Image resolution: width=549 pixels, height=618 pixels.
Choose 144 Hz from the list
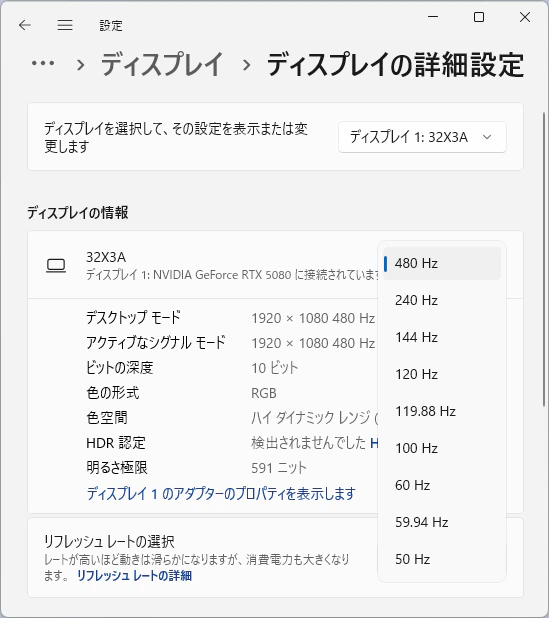(x=442, y=337)
